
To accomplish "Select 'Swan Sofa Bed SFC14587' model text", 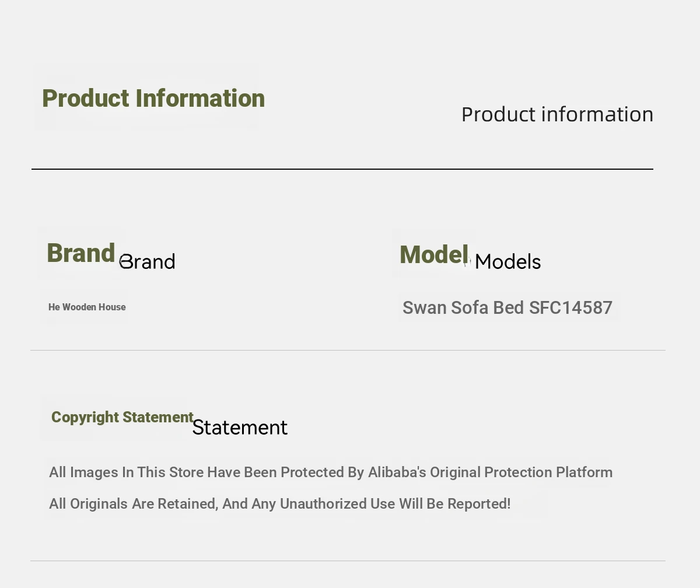I will pos(508,308).
